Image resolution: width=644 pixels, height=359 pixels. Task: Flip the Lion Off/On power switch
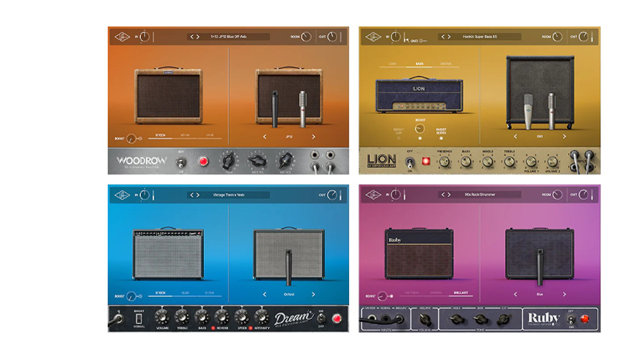click(x=411, y=161)
